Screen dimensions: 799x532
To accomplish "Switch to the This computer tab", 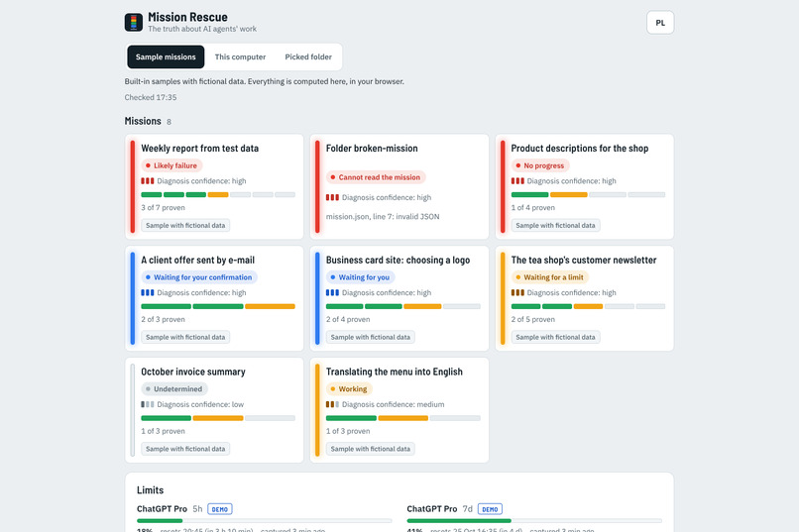I will pyautogui.click(x=240, y=57).
